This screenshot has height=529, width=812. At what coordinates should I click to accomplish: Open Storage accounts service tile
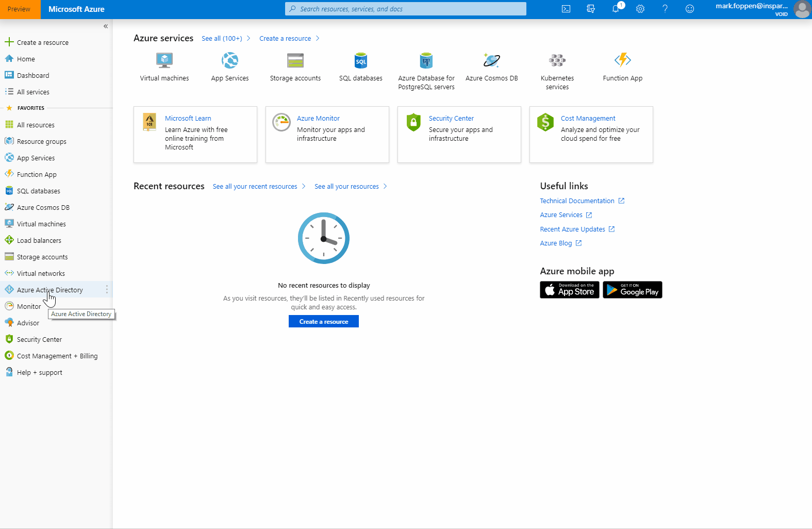click(295, 67)
